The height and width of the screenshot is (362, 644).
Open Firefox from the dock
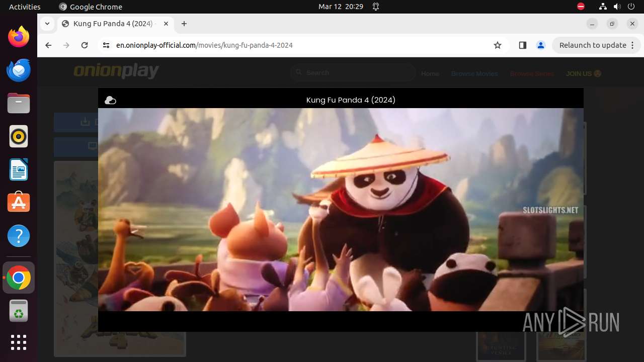19,37
